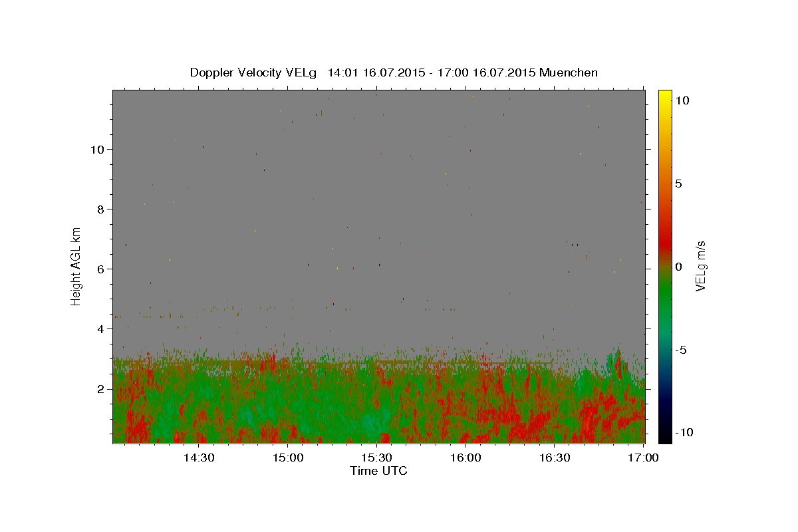798x532 pixels.
Task: Click the colorbar tick label 10
Action: (682, 100)
